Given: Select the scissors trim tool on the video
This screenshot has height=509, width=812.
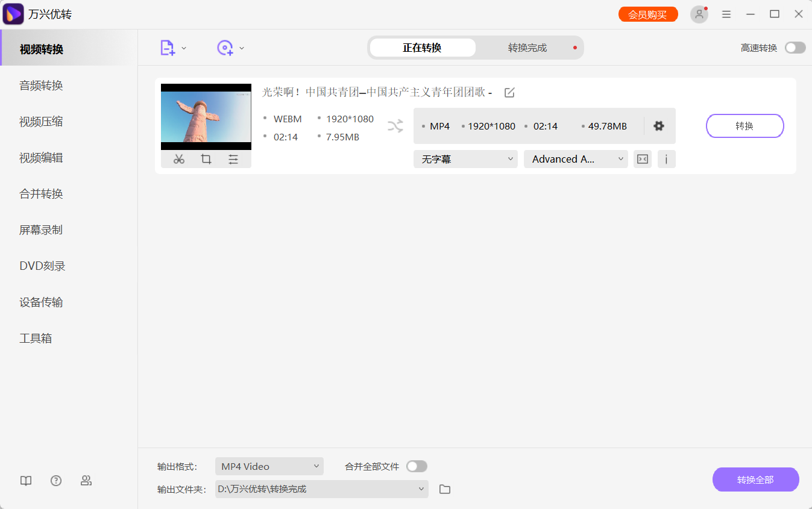Looking at the screenshot, I should point(178,158).
